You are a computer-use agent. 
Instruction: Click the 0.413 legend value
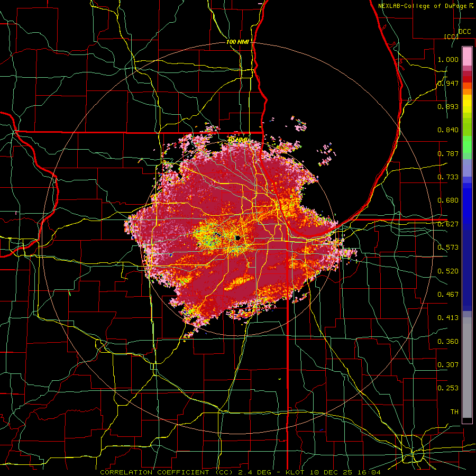pos(448,318)
